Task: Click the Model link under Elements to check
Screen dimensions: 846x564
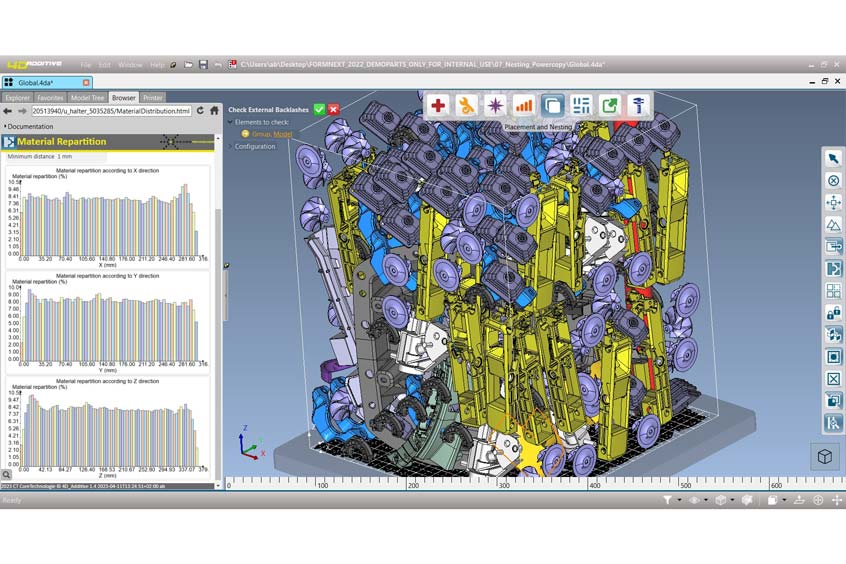Action: [283, 134]
